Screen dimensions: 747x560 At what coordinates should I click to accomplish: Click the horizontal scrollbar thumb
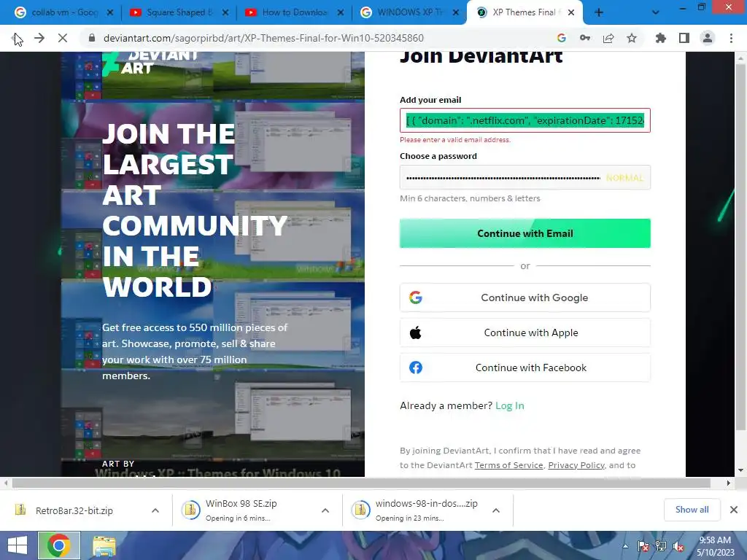tap(361, 483)
